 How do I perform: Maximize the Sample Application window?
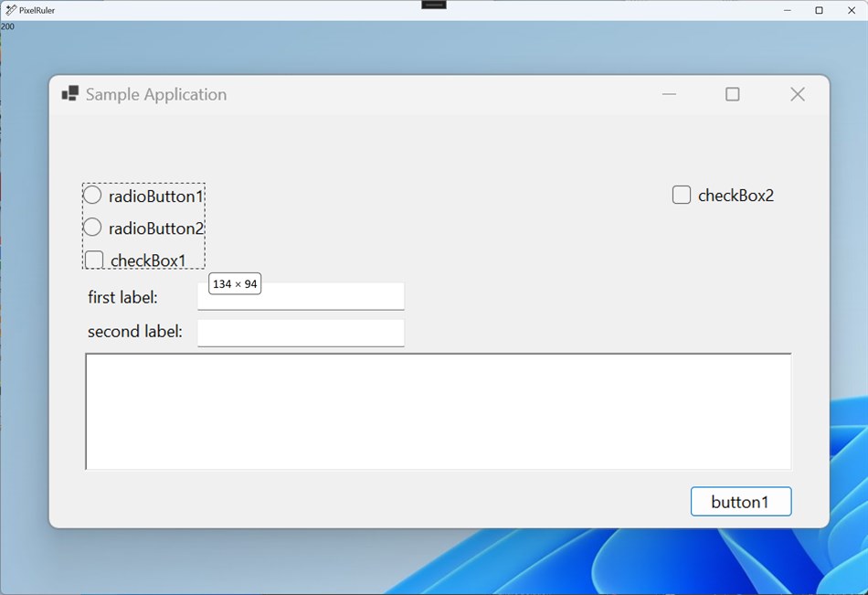tap(733, 94)
